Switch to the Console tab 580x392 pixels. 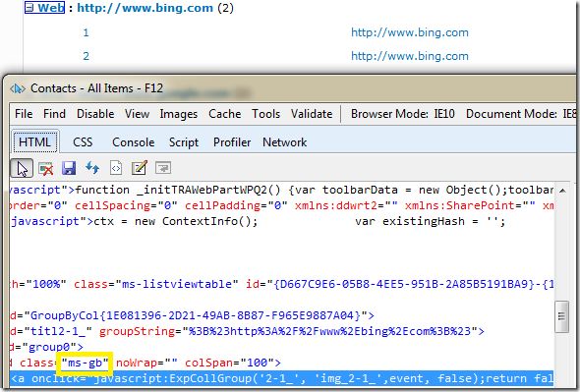click(x=133, y=142)
